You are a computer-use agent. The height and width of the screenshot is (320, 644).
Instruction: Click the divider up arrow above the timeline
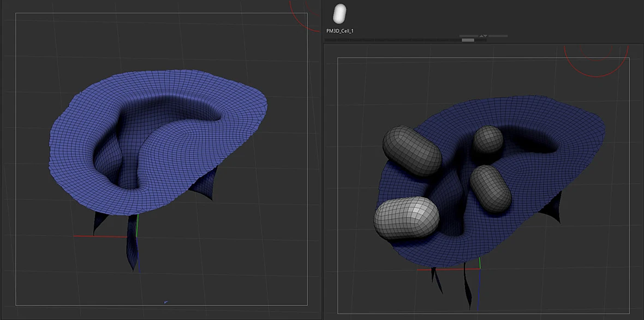pyautogui.click(x=480, y=36)
